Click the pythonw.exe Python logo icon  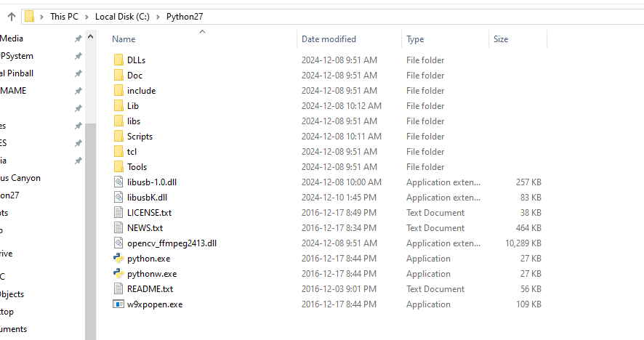coord(118,273)
